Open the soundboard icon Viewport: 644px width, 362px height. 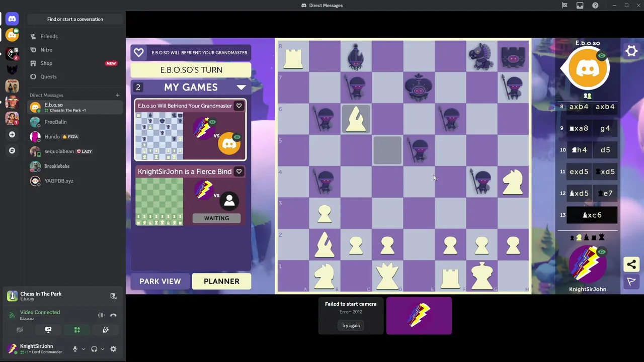pos(106,330)
